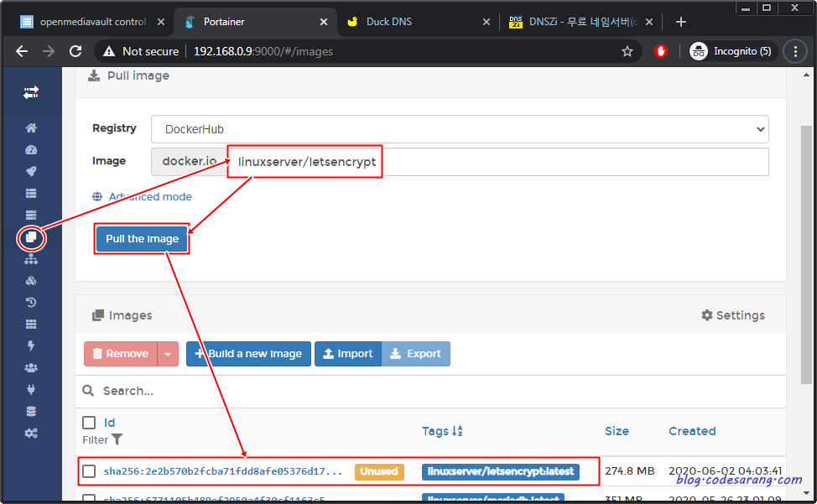
Task: Click Build a new image button
Action: coord(248,354)
